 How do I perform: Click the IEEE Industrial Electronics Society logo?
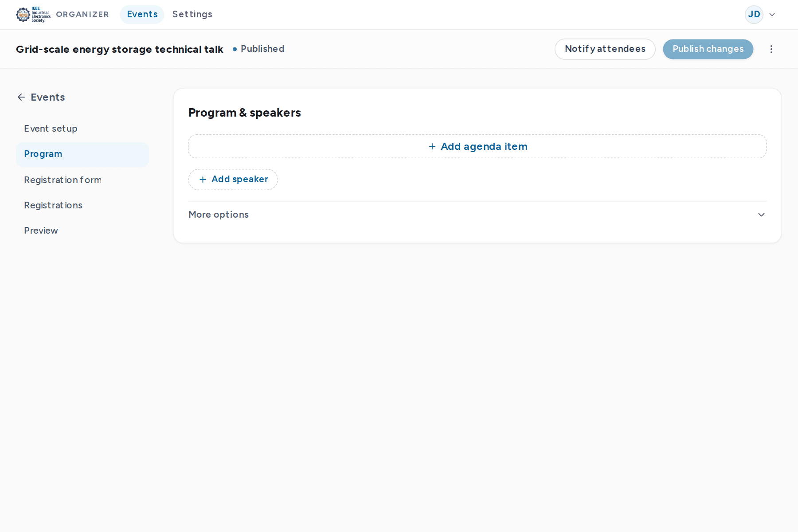click(x=33, y=15)
